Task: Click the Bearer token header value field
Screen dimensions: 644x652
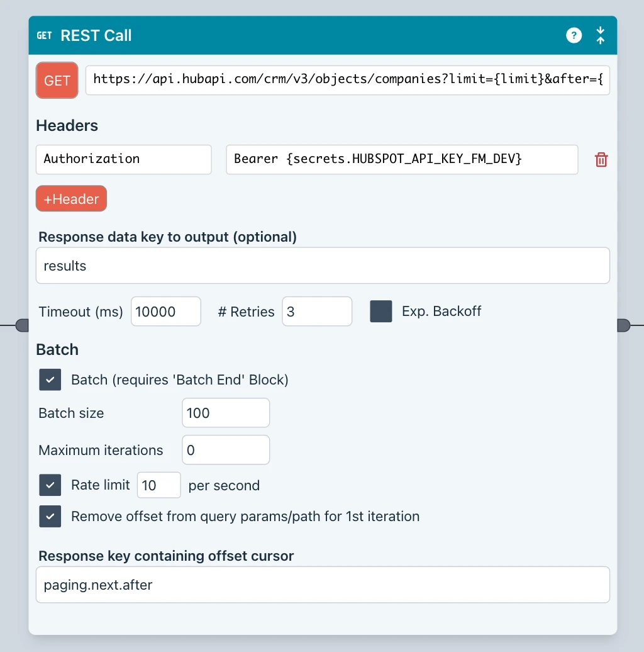Action: [x=401, y=159]
